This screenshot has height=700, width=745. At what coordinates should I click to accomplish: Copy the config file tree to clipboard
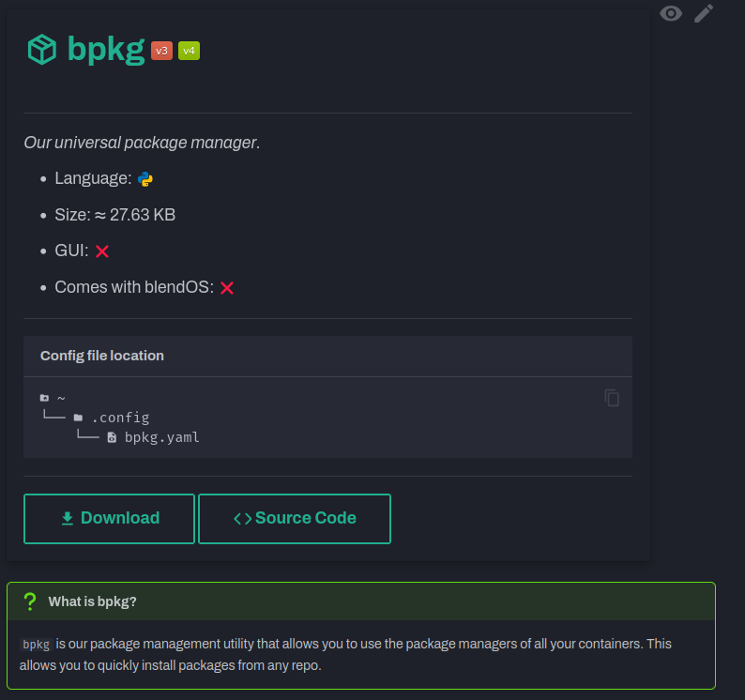[612, 398]
